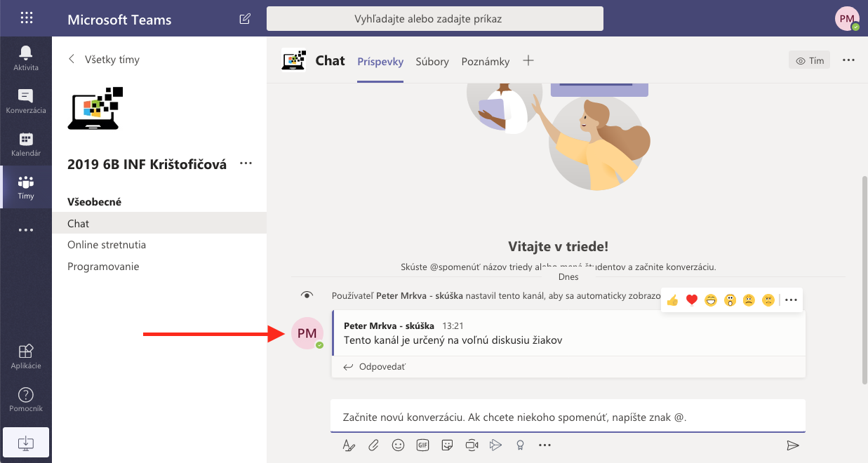This screenshot has width=868, height=463.
Task: Open the channel's more options menu at top right
Action: click(848, 60)
